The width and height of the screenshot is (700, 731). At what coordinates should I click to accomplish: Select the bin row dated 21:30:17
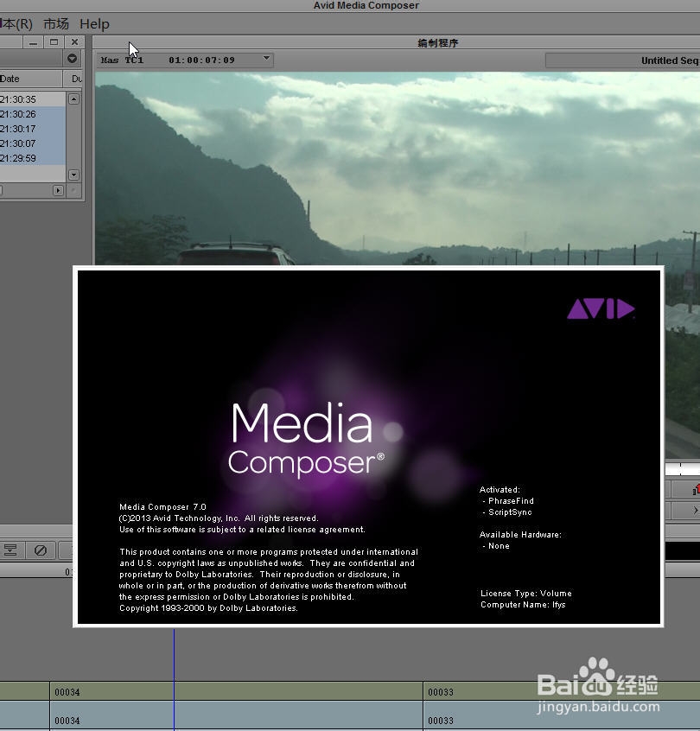33,129
